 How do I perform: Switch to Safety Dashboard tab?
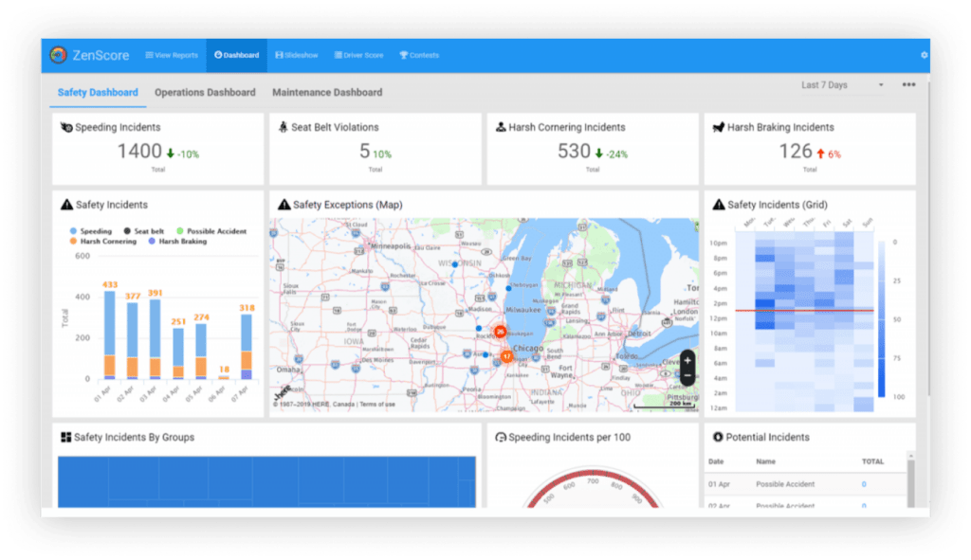point(98,92)
